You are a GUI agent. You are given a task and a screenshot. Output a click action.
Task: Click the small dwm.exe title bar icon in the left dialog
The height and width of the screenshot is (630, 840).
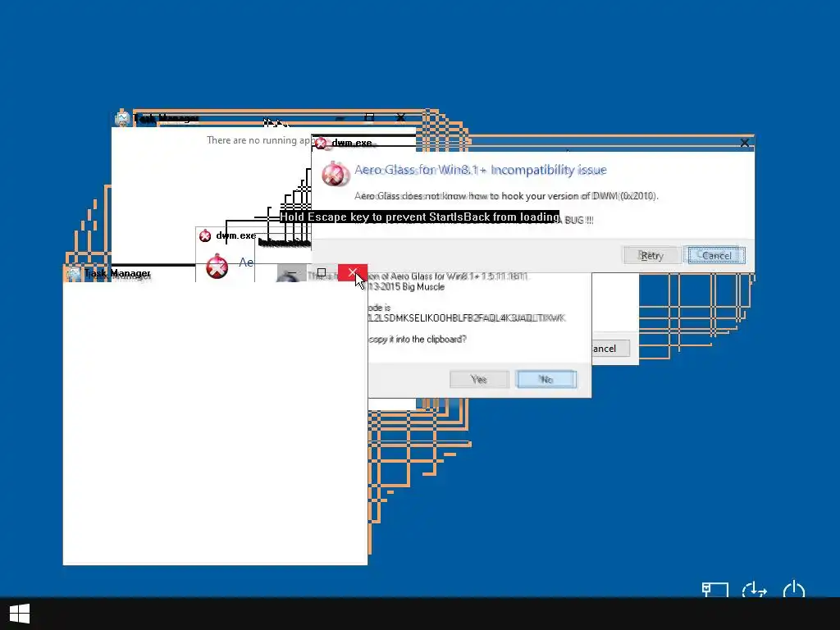coord(204,235)
